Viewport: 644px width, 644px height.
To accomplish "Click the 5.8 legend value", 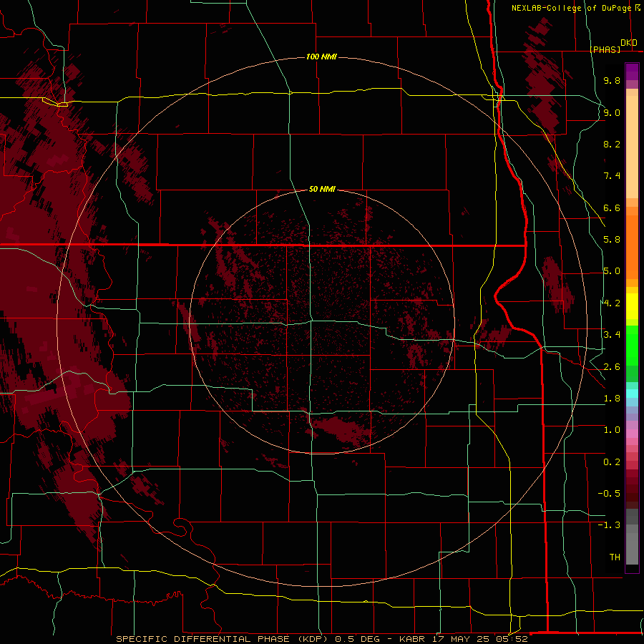I will [x=612, y=240].
